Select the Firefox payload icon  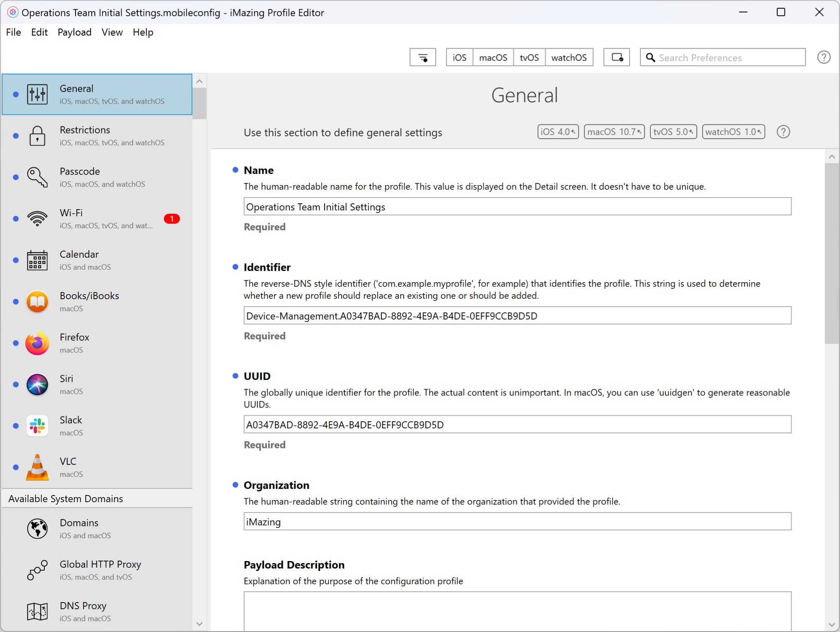click(x=37, y=343)
